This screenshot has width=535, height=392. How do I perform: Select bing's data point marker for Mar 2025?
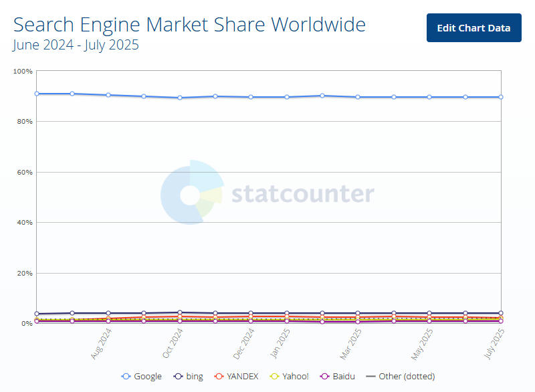pos(358,313)
